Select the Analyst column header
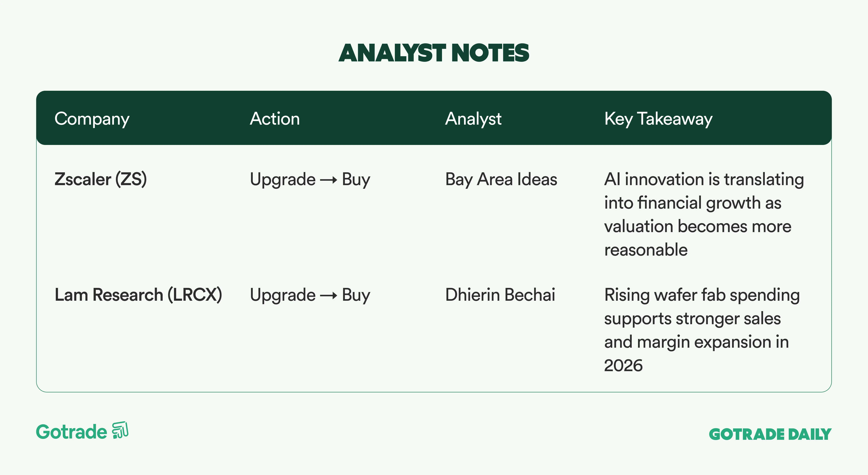This screenshot has height=475, width=868. [473, 119]
